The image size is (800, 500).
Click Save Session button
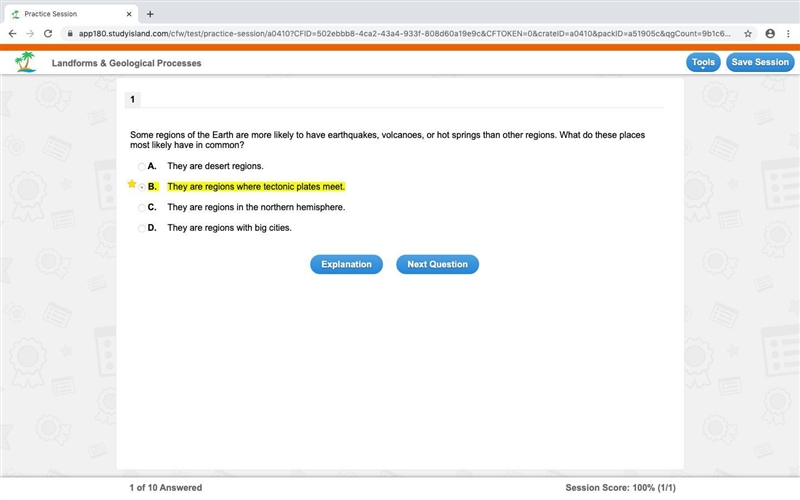click(x=760, y=62)
